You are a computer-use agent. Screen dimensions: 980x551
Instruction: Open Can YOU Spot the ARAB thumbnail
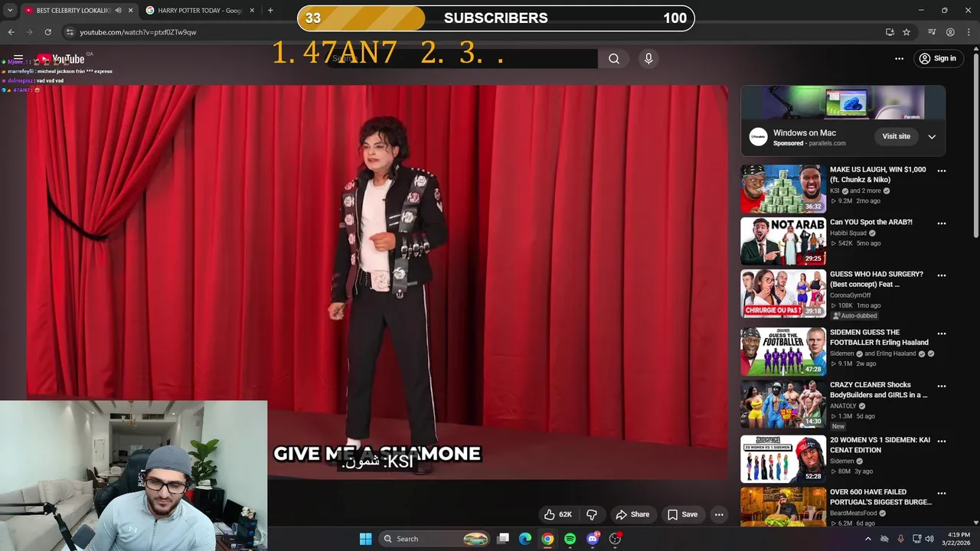(782, 241)
